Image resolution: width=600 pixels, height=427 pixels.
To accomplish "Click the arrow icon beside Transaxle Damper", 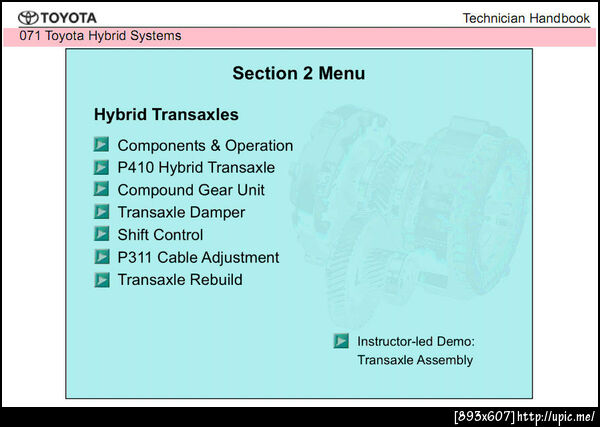I will click(101, 212).
